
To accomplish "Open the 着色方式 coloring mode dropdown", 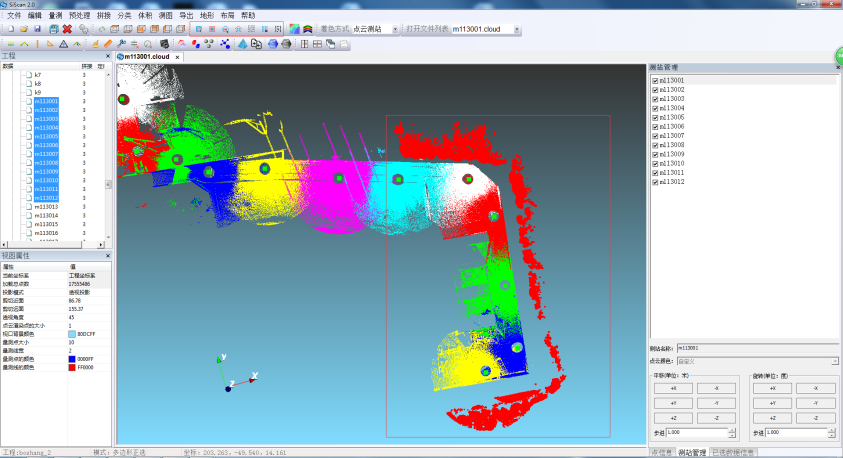I will tap(395, 29).
